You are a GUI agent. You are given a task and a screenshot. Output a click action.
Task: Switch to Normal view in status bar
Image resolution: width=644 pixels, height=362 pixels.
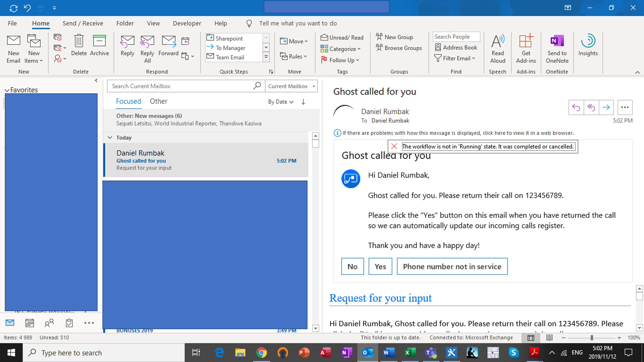pyautogui.click(x=531, y=338)
